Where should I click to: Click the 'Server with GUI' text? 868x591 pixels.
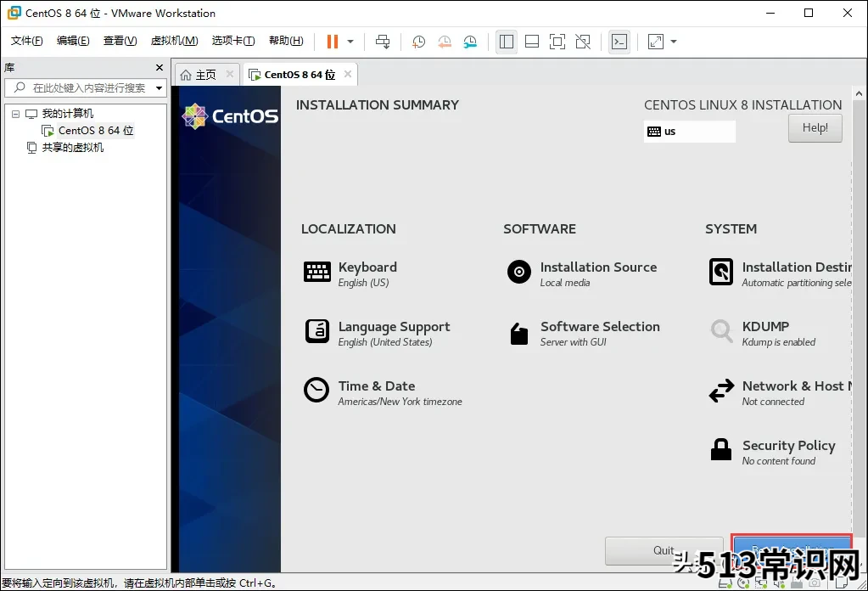(573, 341)
